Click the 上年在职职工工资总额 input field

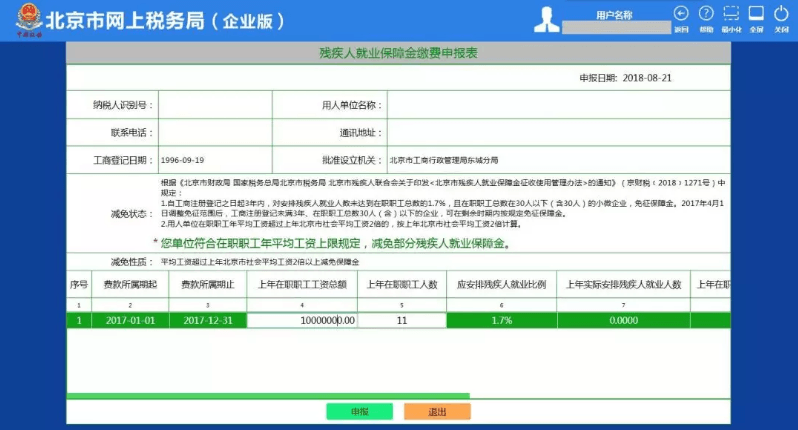[302, 320]
